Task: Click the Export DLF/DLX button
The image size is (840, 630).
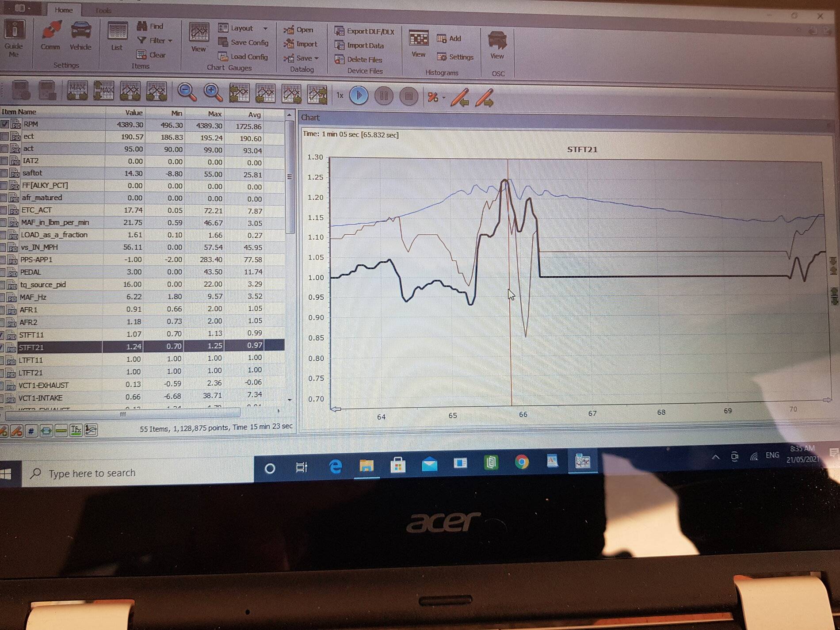Action: pos(364,31)
